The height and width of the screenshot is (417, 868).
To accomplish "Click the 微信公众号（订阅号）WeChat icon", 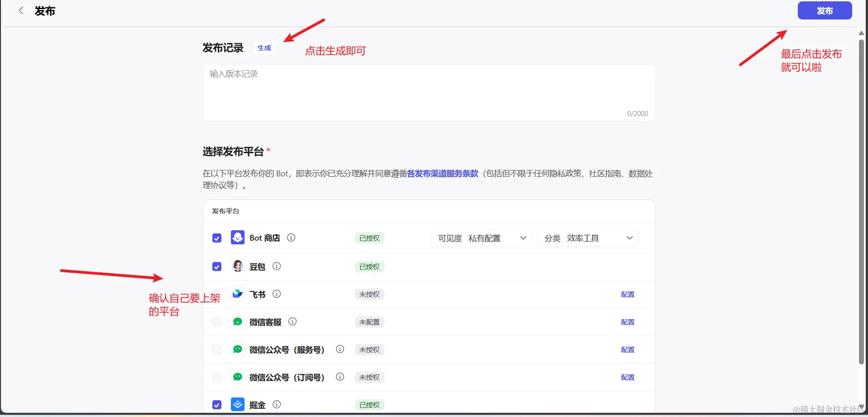I will (x=238, y=377).
